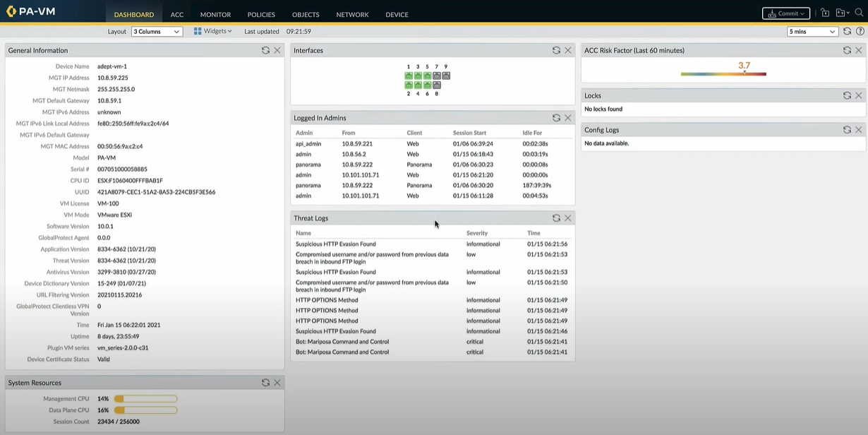
Task: Click the Management CPU usage bar
Action: click(x=145, y=398)
